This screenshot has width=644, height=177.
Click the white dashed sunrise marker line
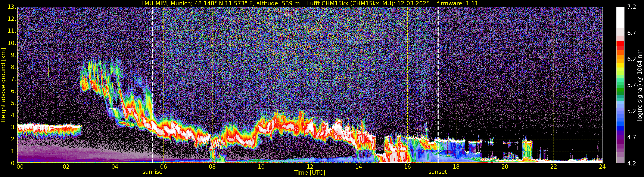[152, 85]
